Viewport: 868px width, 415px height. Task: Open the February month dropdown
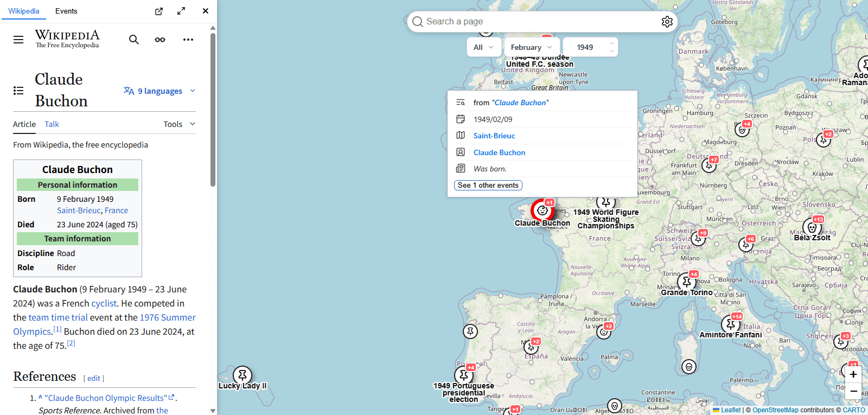click(x=531, y=47)
